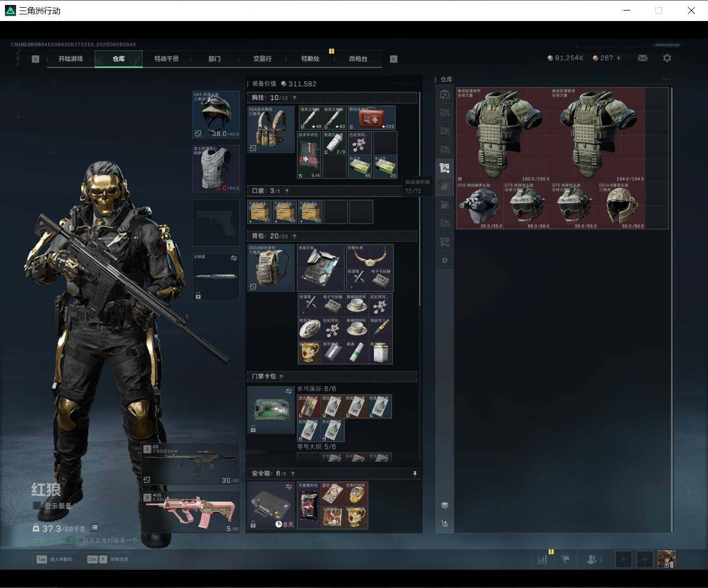Toggle the pin icon on the 安全箱 header
Image resolution: width=708 pixels, height=588 pixels.
coord(414,473)
